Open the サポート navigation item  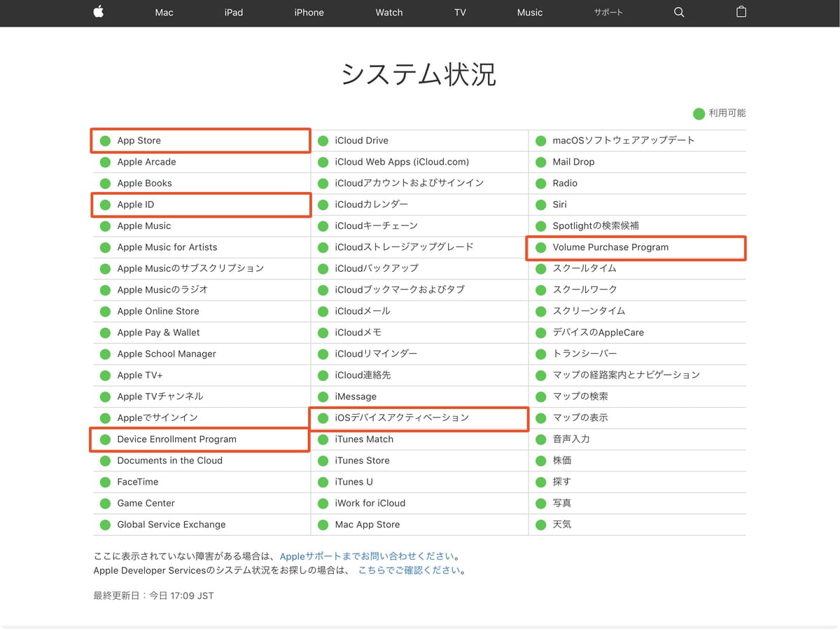point(608,13)
